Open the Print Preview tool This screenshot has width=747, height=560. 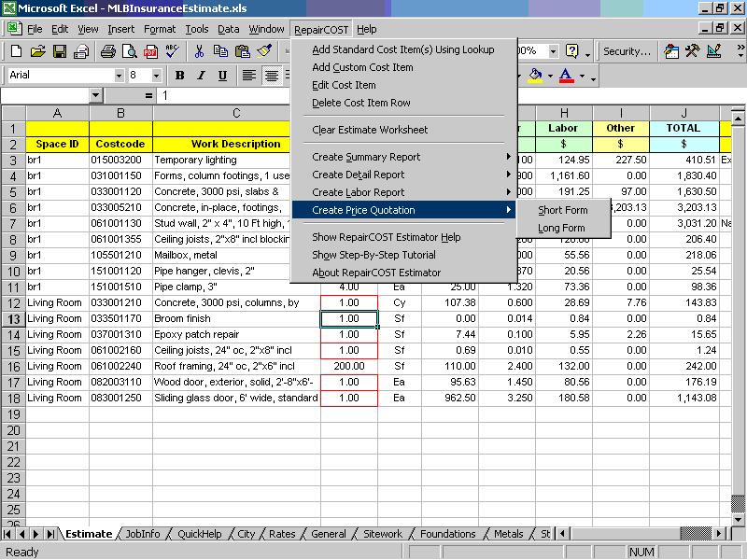(x=130, y=51)
